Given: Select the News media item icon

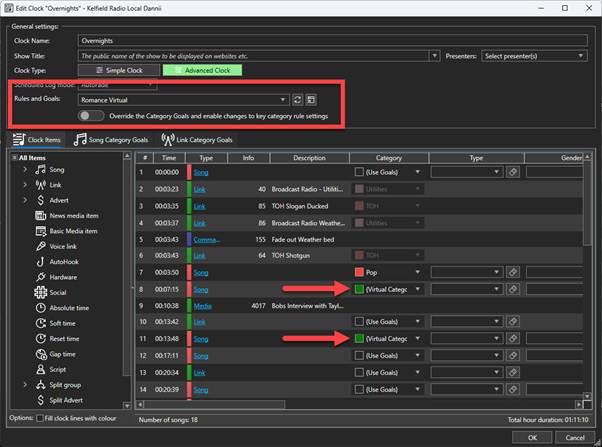Looking at the screenshot, I should click(x=41, y=214).
